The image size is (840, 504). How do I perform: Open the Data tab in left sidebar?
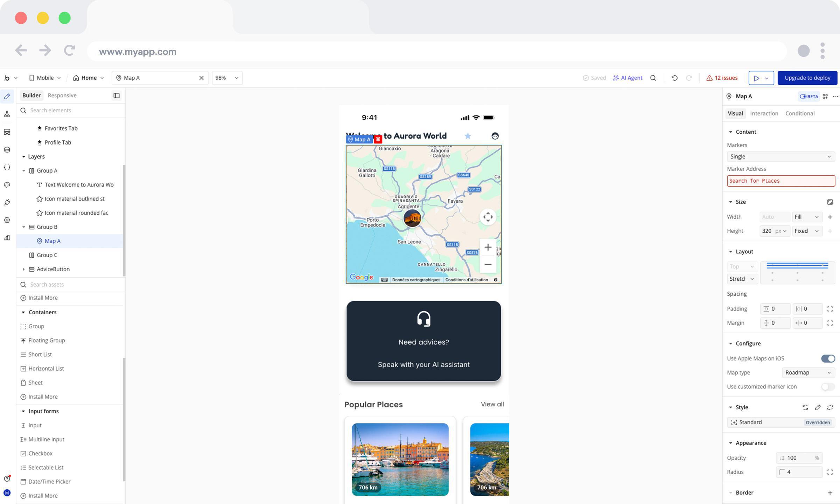click(7, 150)
